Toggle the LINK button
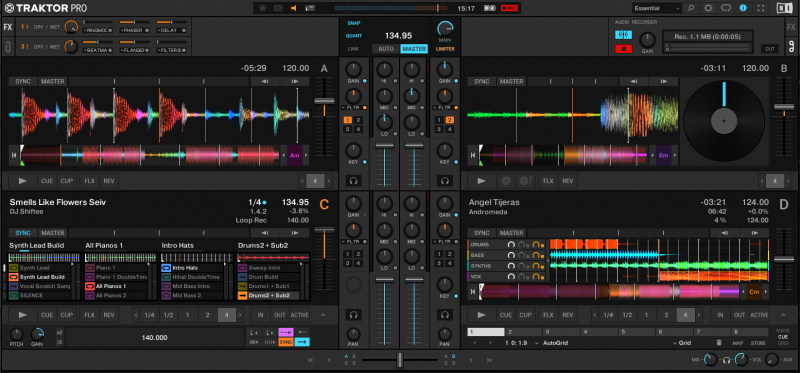This screenshot has height=373, width=800. (354, 49)
